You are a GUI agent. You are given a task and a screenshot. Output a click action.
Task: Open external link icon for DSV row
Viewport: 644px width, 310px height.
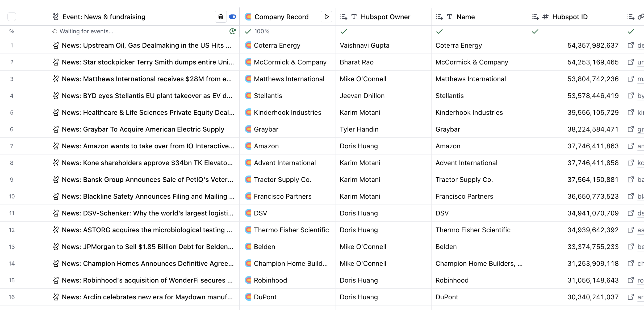click(631, 213)
